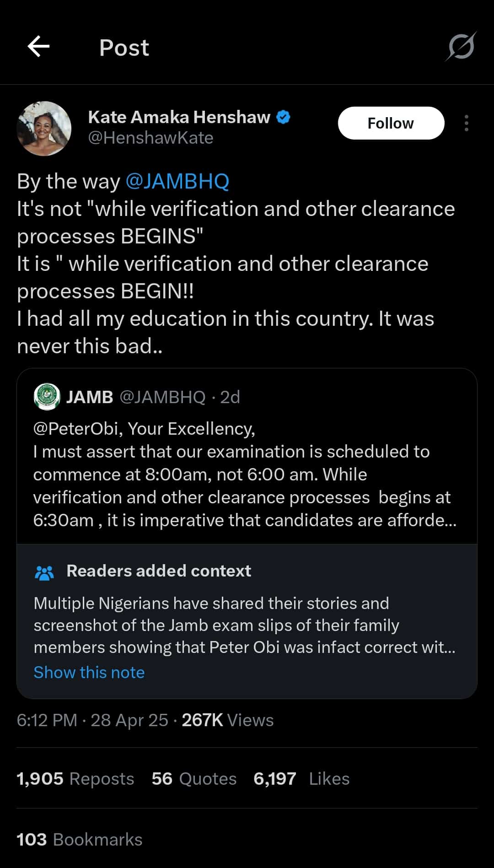This screenshot has width=494, height=868.
Task: Open the 6,197 Likes list
Action: pyautogui.click(x=301, y=778)
